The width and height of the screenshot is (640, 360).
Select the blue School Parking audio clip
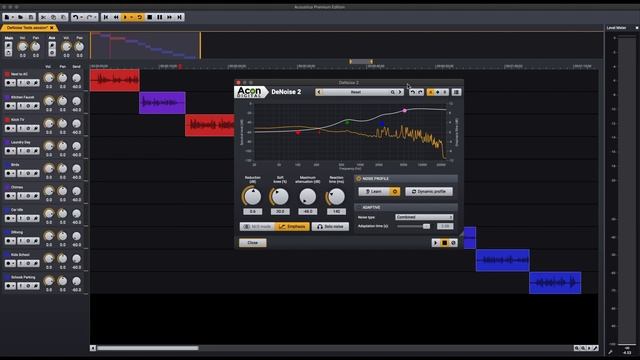pyautogui.click(x=555, y=282)
